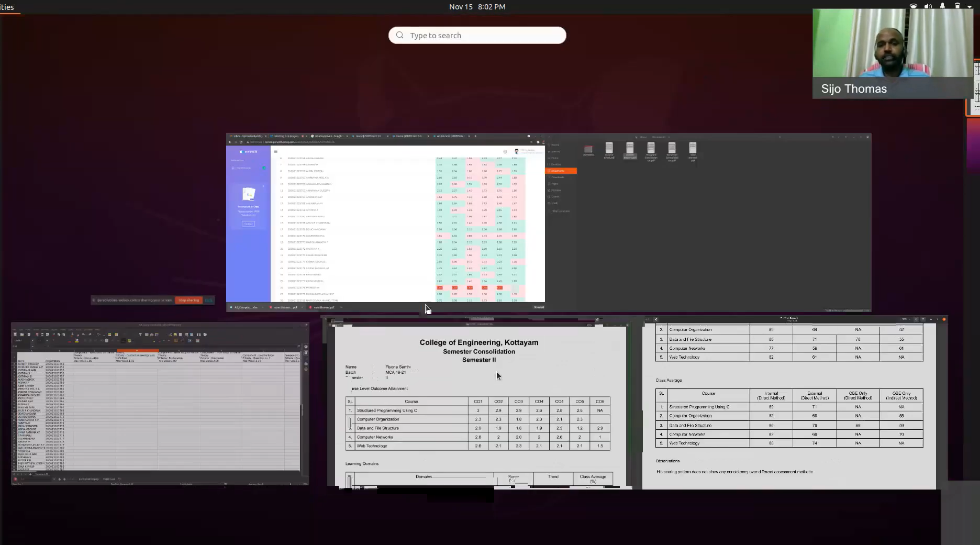The width and height of the screenshot is (980, 545).
Task: Click the hamburger menu icon beside Hyper logo
Action: (x=276, y=152)
